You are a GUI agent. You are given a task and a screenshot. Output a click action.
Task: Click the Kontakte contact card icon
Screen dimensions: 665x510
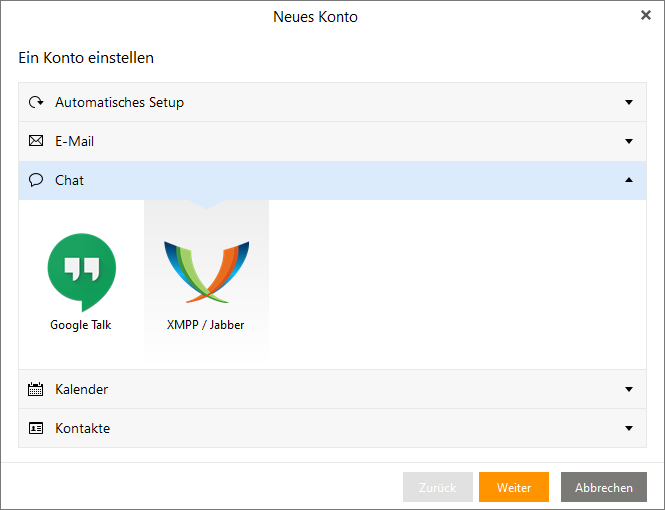tap(36, 428)
